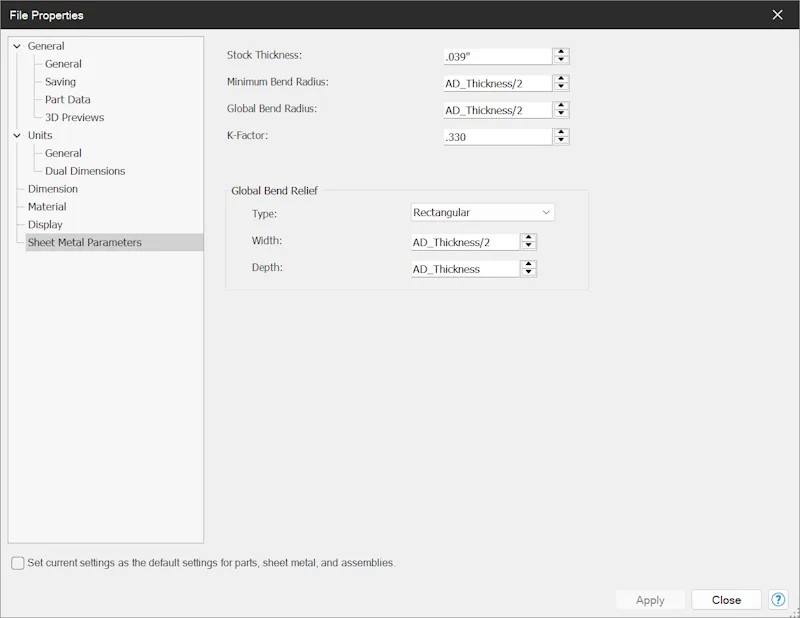Click the Close button

pos(727,600)
